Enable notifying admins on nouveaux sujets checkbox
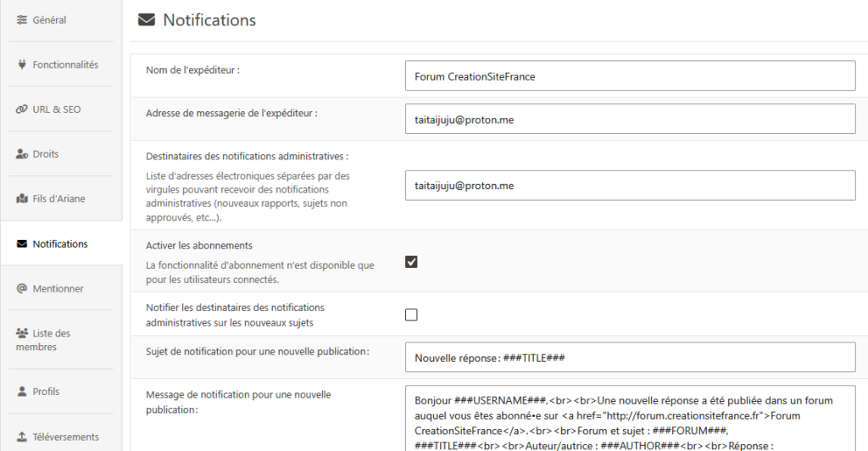Viewport: 868px width, 451px height. pyautogui.click(x=411, y=315)
